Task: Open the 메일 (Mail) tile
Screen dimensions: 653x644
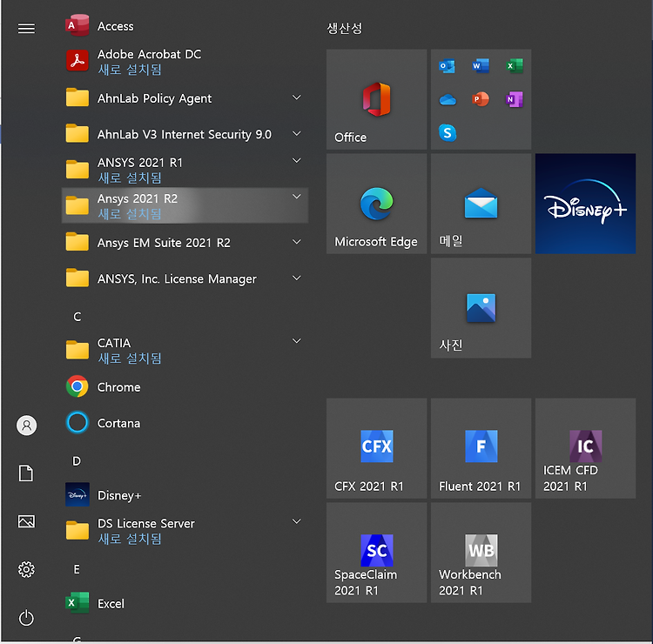Action: (x=481, y=204)
